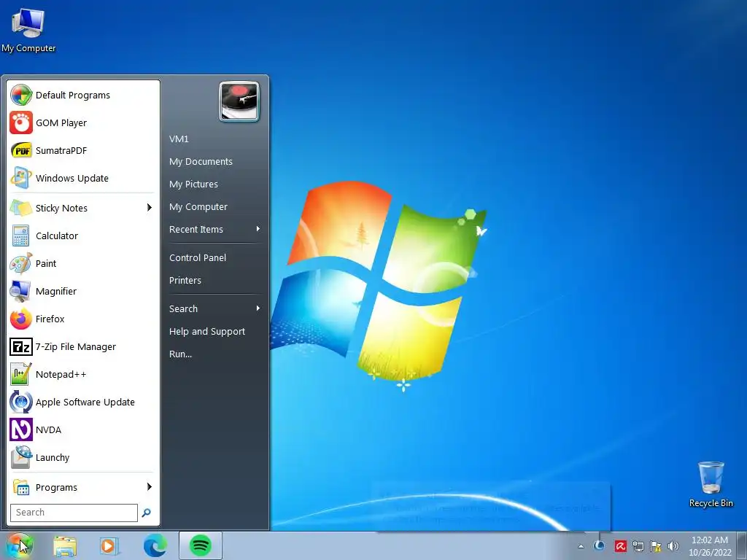Screen dimensions: 747x560
Task: Click the taskbar clock showing 12:02 AM
Action: click(x=710, y=546)
